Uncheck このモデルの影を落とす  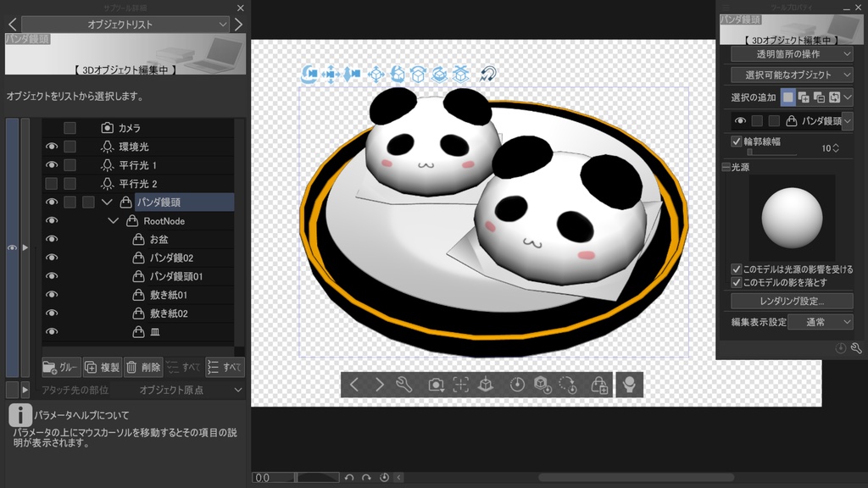click(737, 283)
